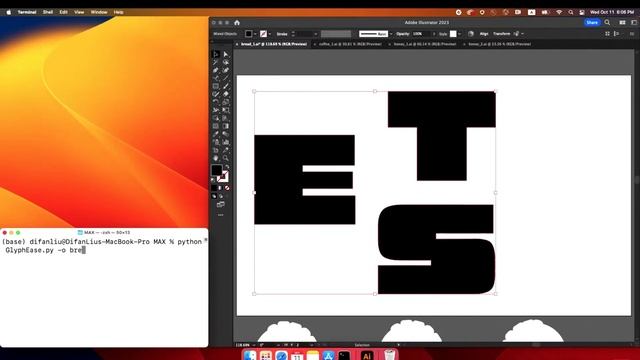Switch to the coffee document tab
Screen dimensions: 640x360
tap(350, 44)
